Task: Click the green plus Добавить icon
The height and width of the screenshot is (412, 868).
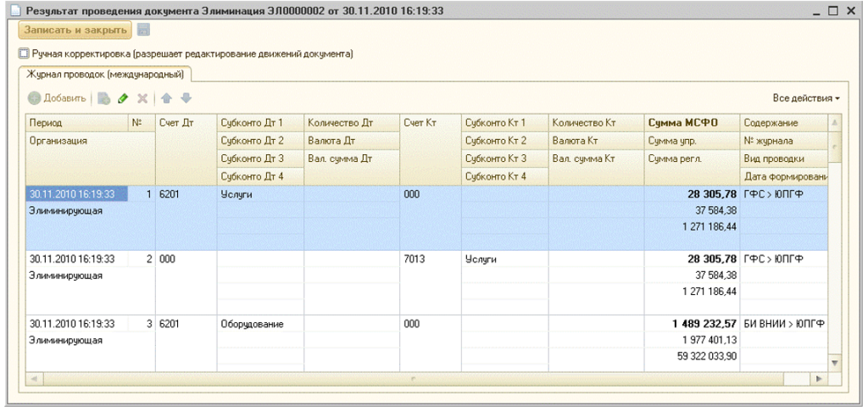Action: pos(34,98)
